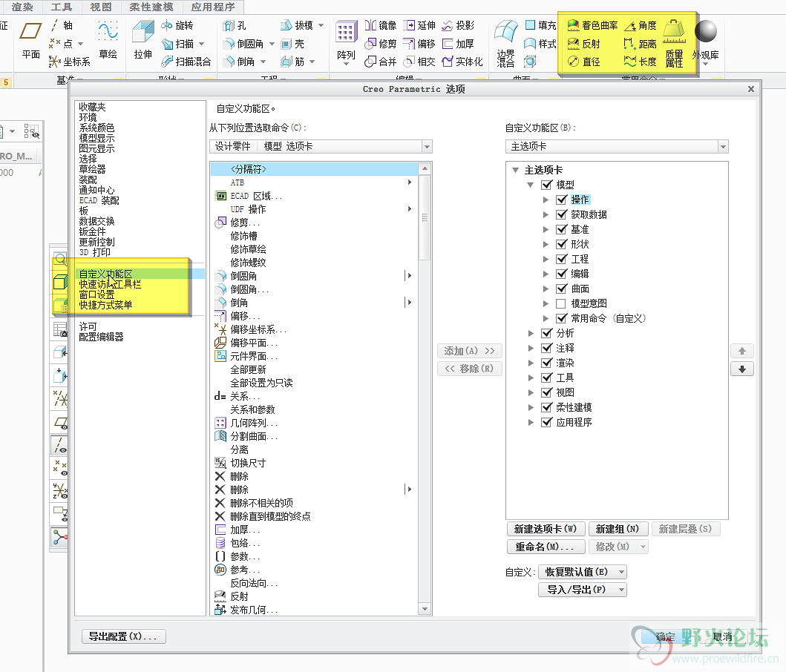
Task: Open the 柔性建模 ribbon tab
Action: coord(151,7)
